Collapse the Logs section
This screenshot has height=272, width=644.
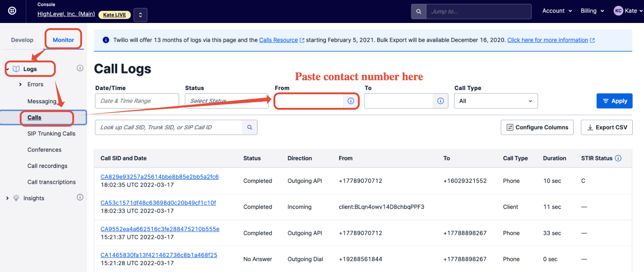8,69
